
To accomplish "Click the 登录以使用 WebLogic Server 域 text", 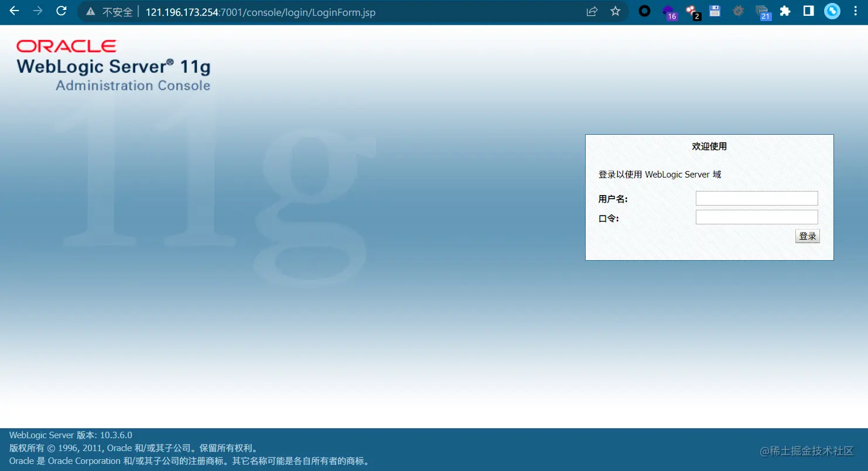I will tap(660, 175).
